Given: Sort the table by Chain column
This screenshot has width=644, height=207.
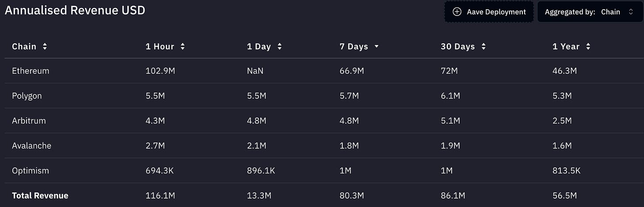Looking at the screenshot, I should (29, 46).
